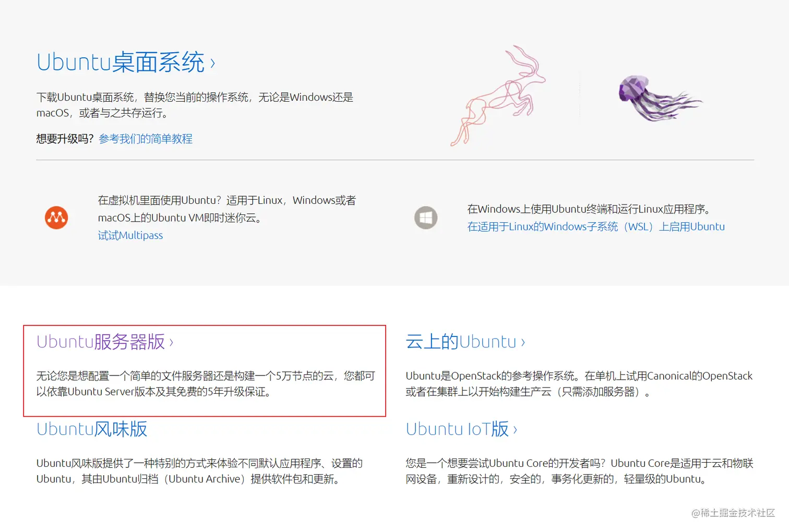
Task: Click the text 想要升级吗?
Action: (65, 139)
